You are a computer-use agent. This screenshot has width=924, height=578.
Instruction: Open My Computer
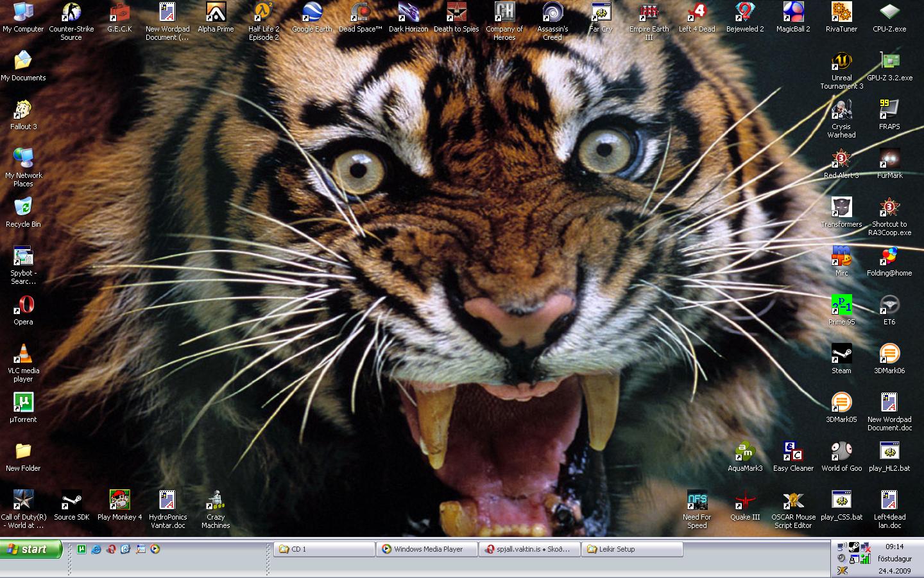[23, 12]
